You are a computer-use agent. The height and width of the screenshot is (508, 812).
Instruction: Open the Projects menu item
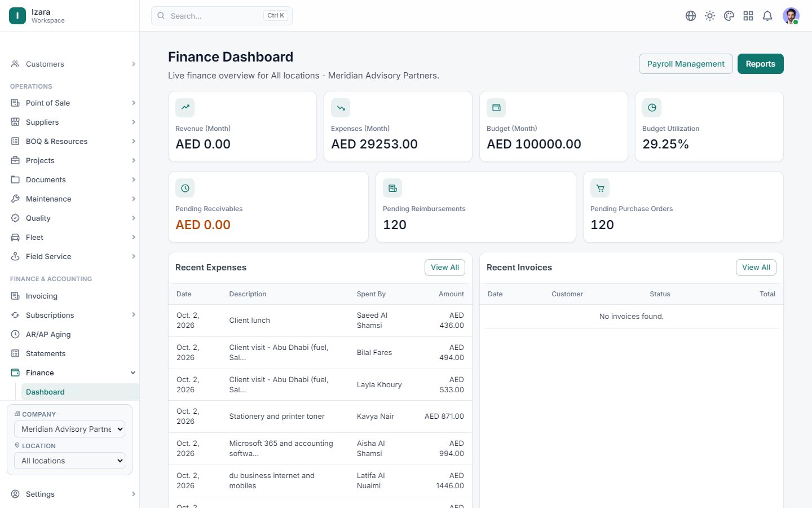[x=70, y=160]
